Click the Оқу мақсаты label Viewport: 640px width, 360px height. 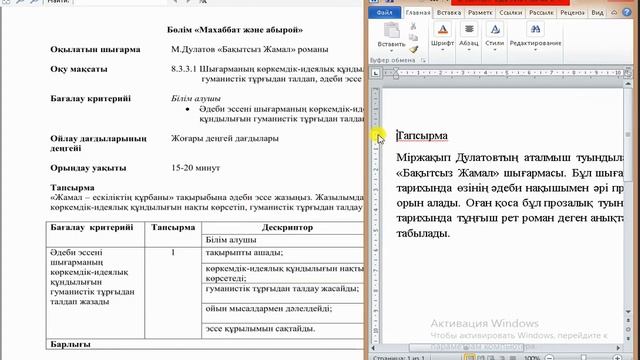[x=79, y=69]
